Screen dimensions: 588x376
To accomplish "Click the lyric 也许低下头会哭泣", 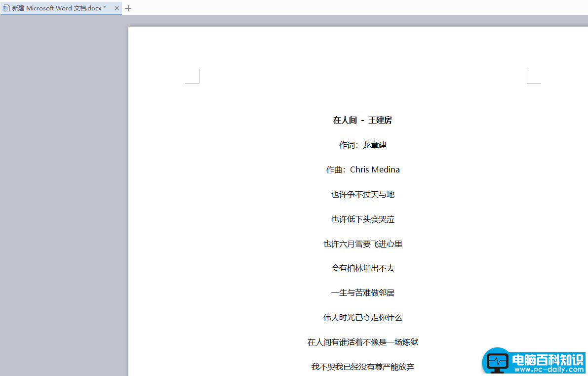I will [363, 219].
